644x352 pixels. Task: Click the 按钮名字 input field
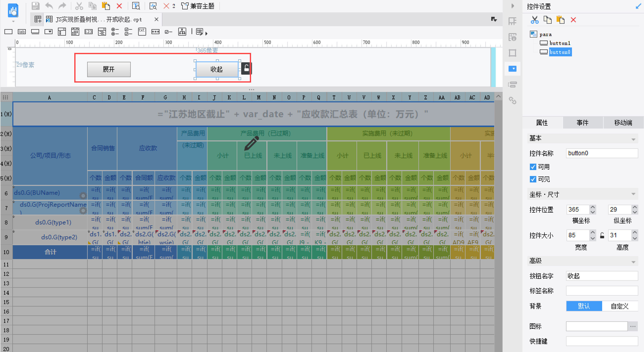(x=601, y=276)
